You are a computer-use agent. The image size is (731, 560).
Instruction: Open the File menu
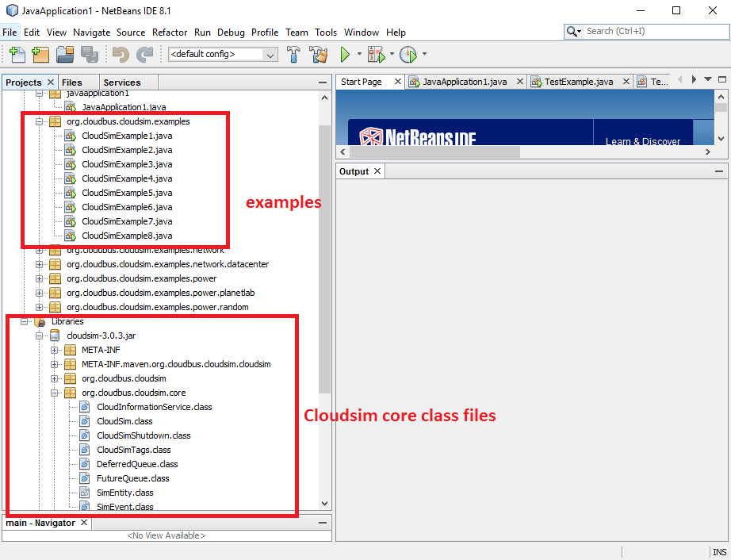point(10,33)
